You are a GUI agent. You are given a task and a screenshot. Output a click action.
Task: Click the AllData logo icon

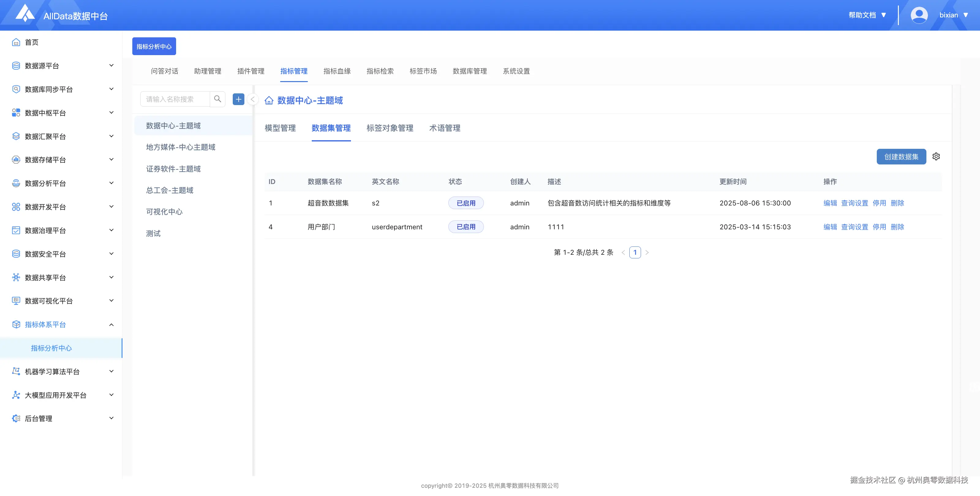coord(25,14)
